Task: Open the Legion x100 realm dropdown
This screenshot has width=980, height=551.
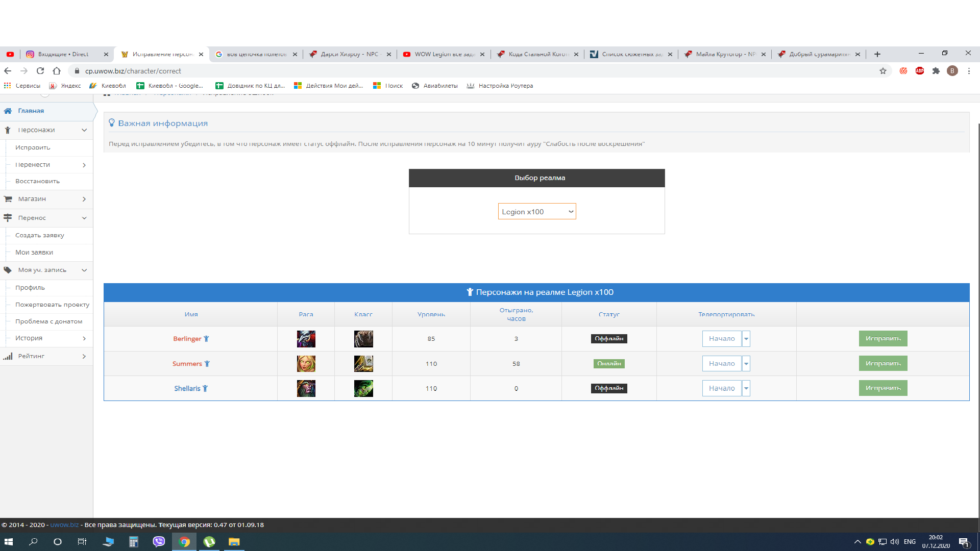Action: point(537,212)
